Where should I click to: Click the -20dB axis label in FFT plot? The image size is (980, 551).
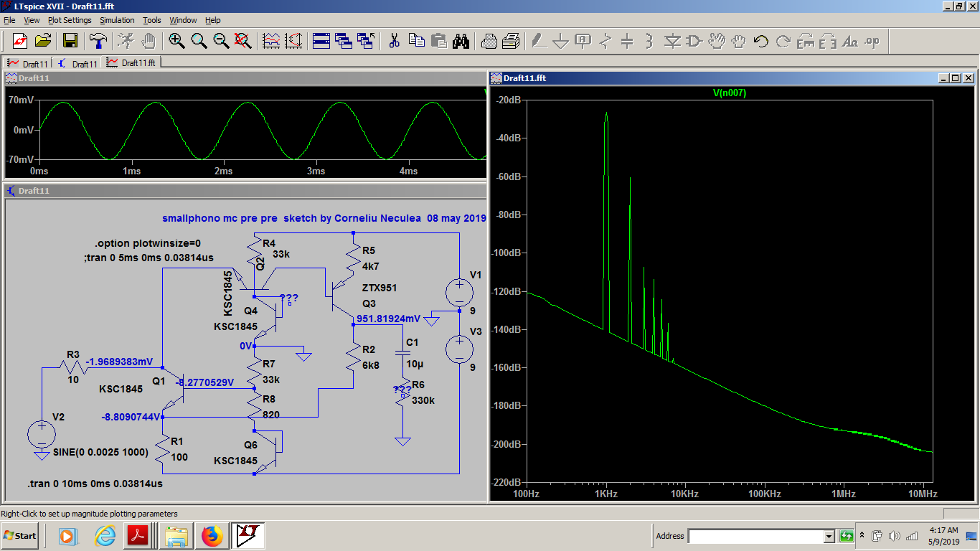pyautogui.click(x=508, y=100)
